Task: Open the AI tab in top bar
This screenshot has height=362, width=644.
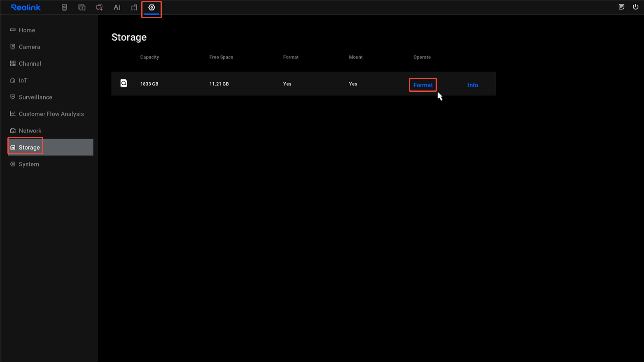Action: coord(117,7)
